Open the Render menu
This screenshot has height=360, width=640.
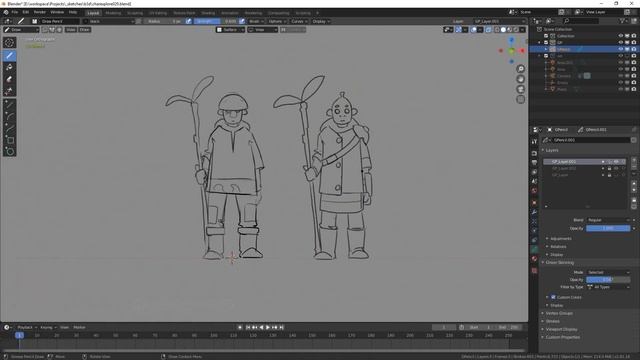40,12
